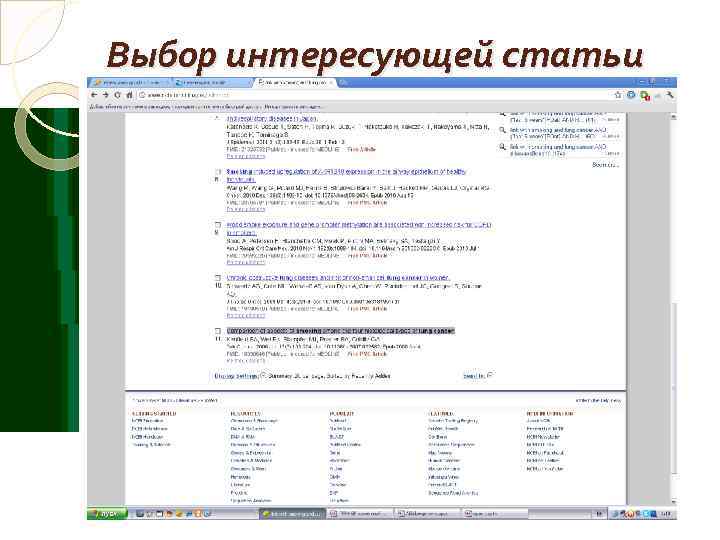This screenshot has width=720, height=540.
Task: Open 'NCBI Newsletter' footer link
Action: [x=543, y=437]
